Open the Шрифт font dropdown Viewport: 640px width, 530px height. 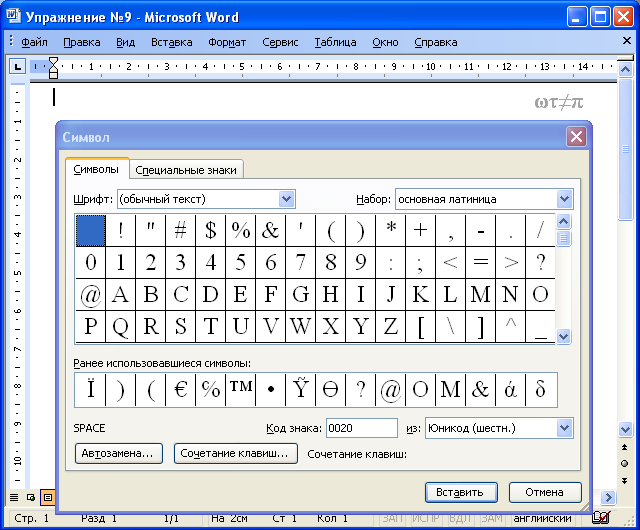point(287,199)
